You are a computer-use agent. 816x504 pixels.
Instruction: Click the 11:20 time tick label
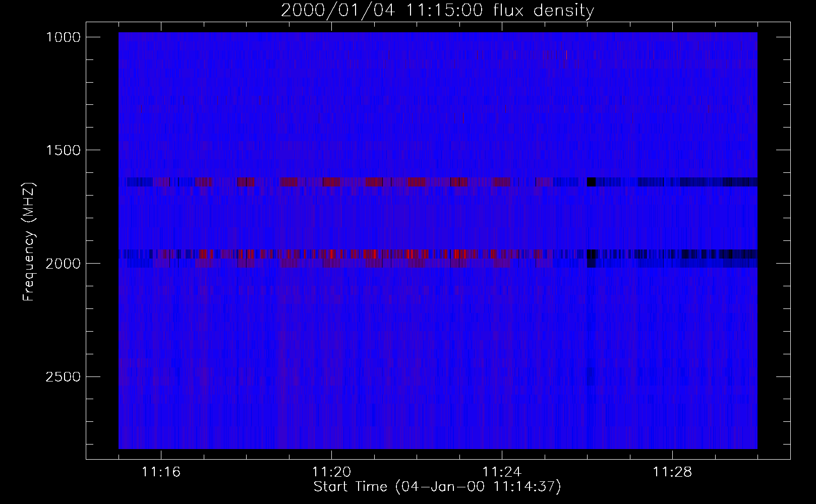(331, 472)
